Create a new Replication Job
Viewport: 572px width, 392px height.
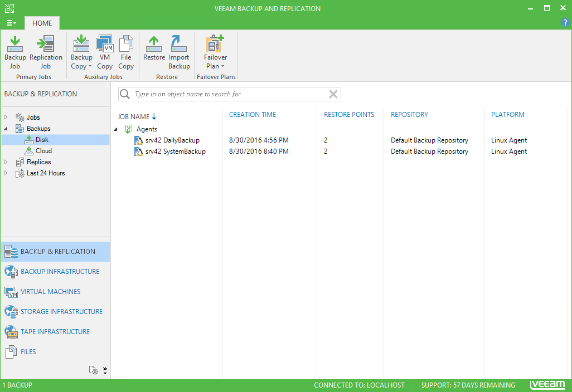click(x=46, y=52)
